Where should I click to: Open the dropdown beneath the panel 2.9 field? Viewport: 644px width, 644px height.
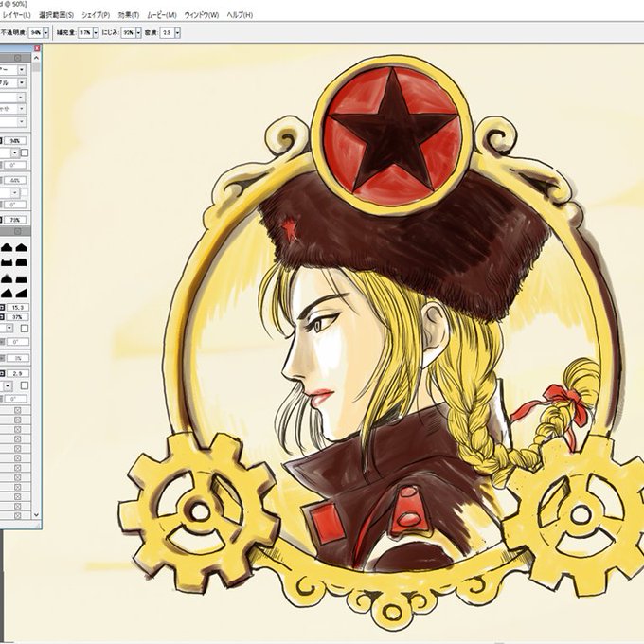[x=9, y=385]
